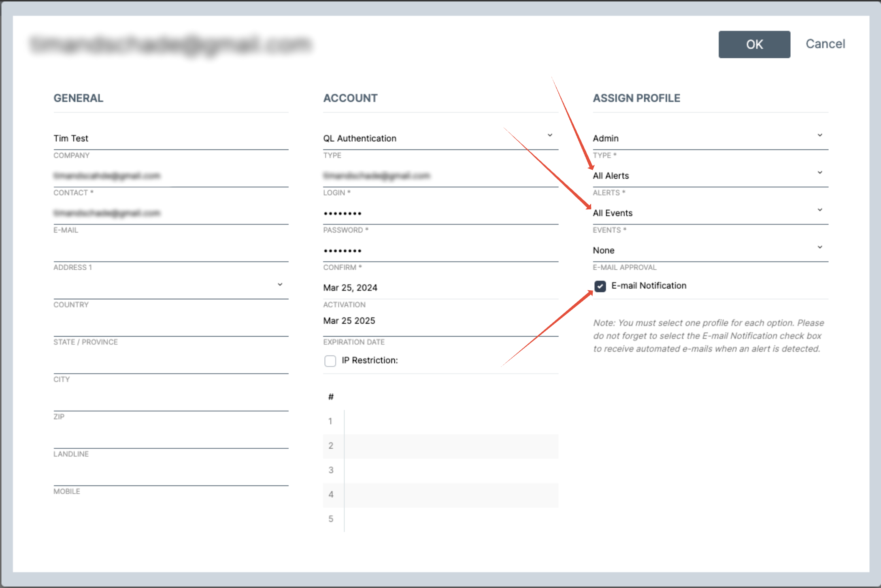Expand the All Events dropdown
881x588 pixels.
[x=710, y=213]
